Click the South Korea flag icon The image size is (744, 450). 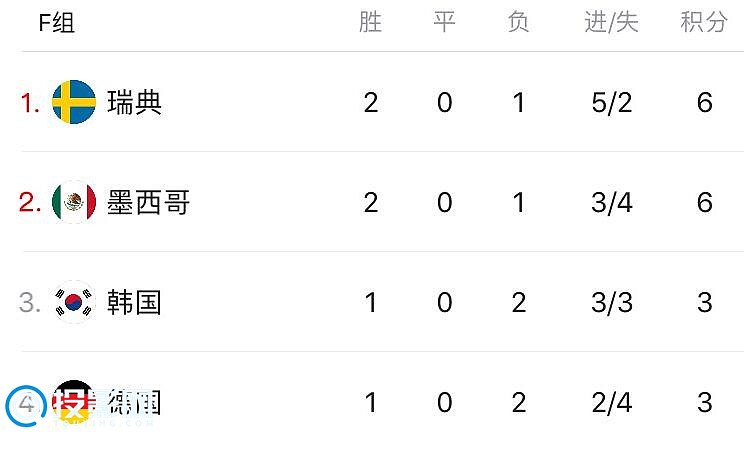[x=74, y=302]
